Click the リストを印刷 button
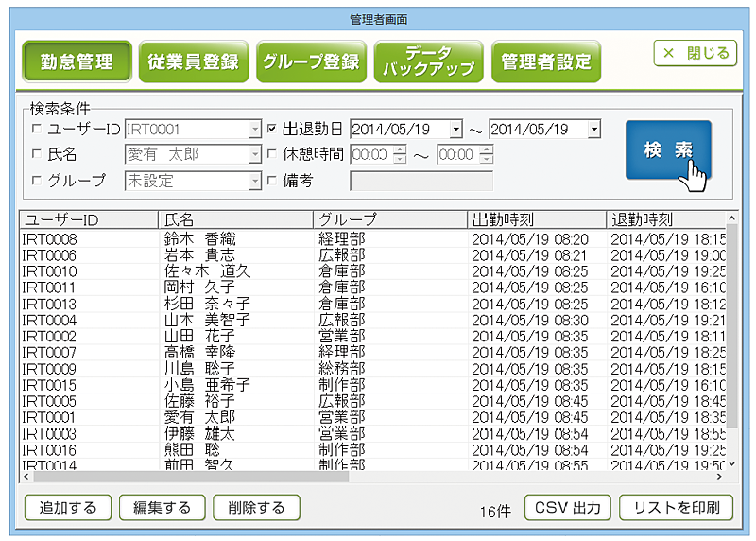 (676, 508)
